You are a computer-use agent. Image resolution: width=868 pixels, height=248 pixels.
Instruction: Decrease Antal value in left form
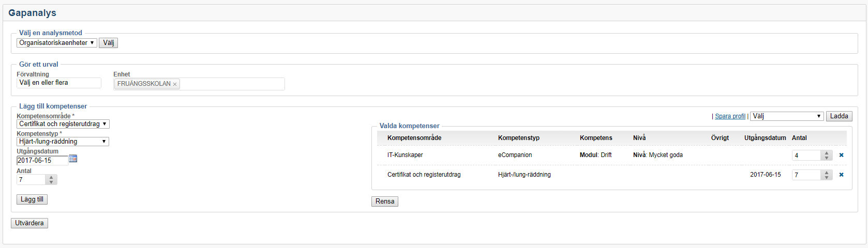click(x=51, y=182)
